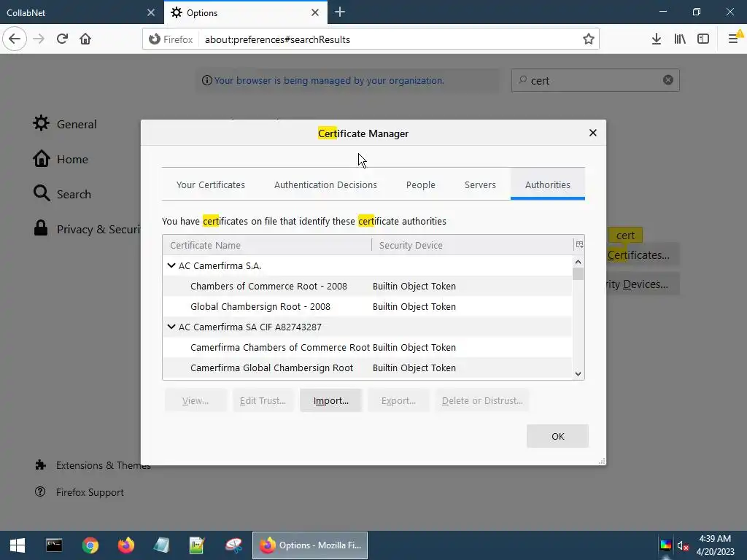Open the Firefox taskbar shortcut
The image size is (747, 560).
[125, 545]
